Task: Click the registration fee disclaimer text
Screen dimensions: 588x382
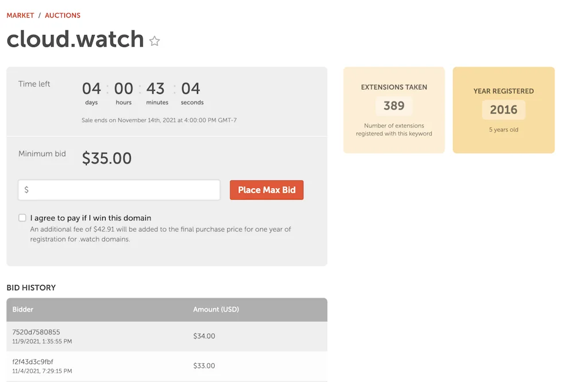Action: click(x=160, y=233)
